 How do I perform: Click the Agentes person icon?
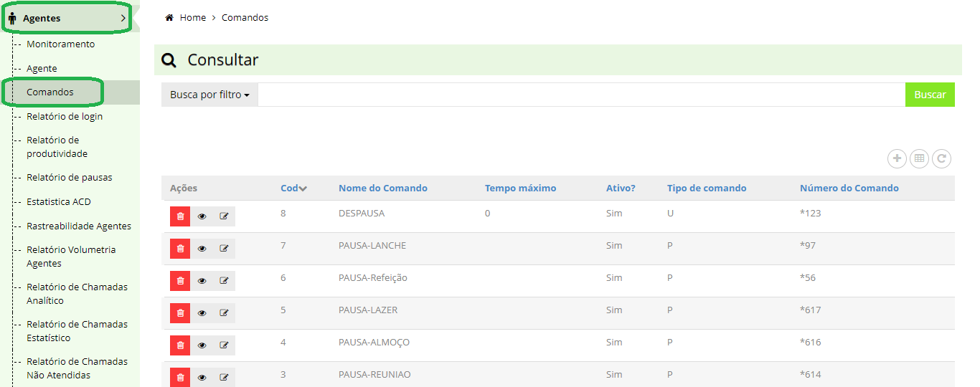tap(12, 19)
